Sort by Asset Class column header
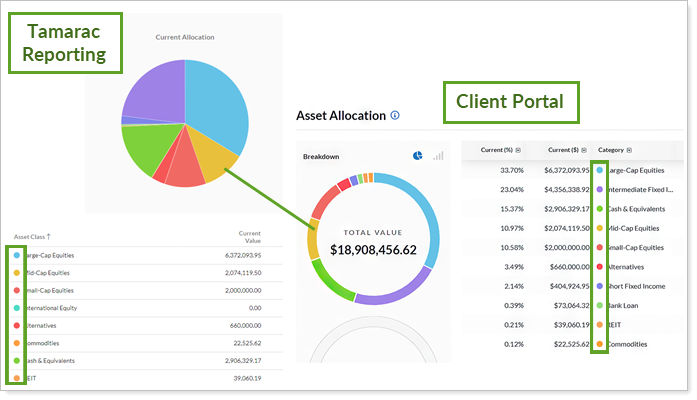697x400 pixels. click(35, 237)
